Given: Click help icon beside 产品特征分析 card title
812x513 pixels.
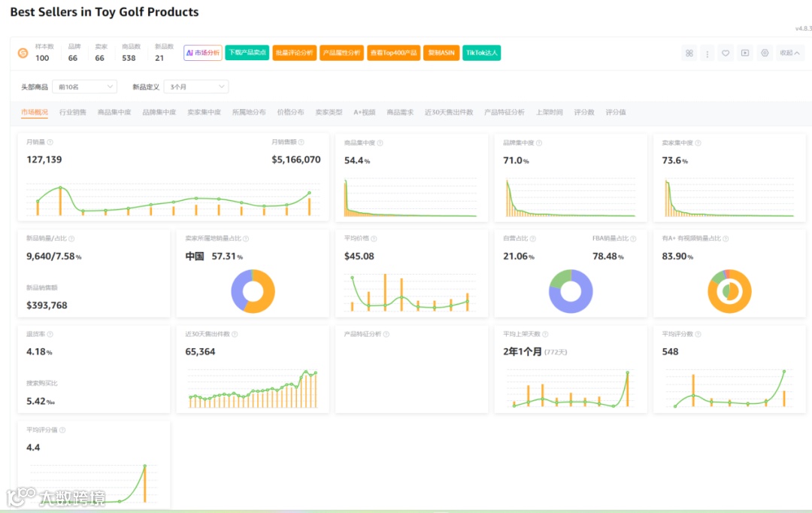Looking at the screenshot, I should (x=386, y=334).
